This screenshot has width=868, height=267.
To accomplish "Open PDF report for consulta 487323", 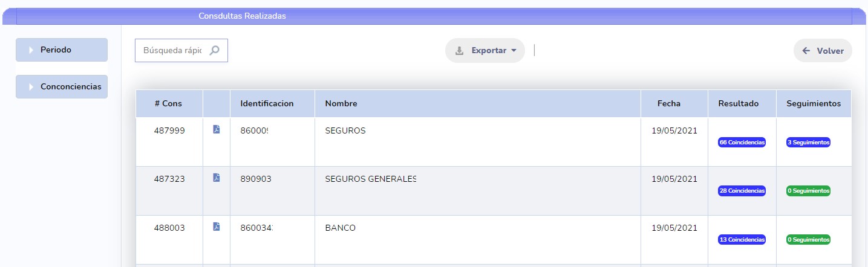I will pyautogui.click(x=217, y=178).
